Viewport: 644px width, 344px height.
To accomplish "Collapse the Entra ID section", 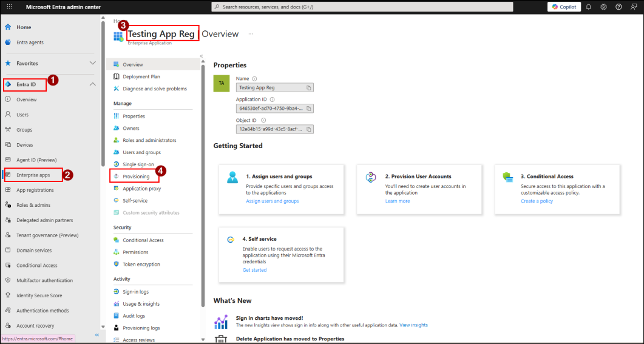I will [92, 84].
